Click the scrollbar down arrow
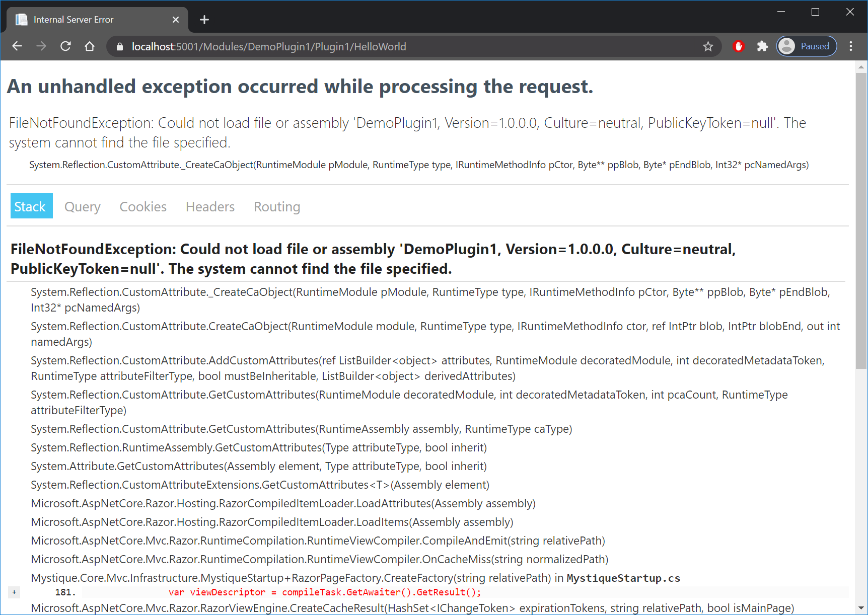 click(x=861, y=608)
